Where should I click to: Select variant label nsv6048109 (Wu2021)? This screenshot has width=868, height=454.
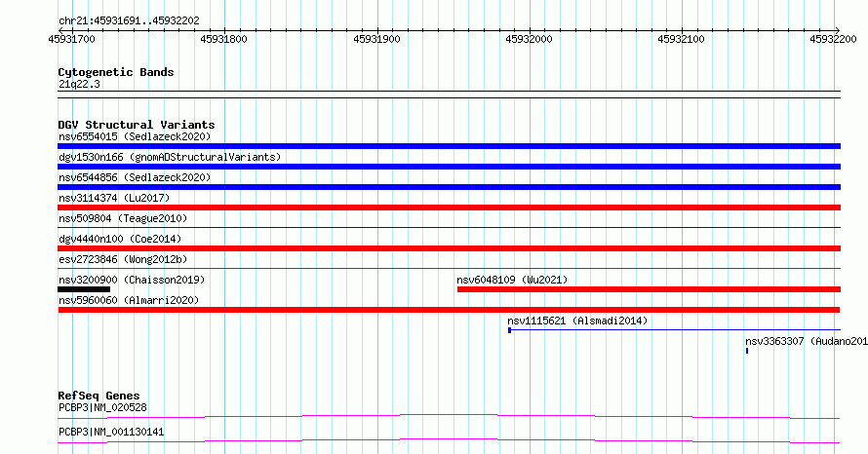(512, 280)
